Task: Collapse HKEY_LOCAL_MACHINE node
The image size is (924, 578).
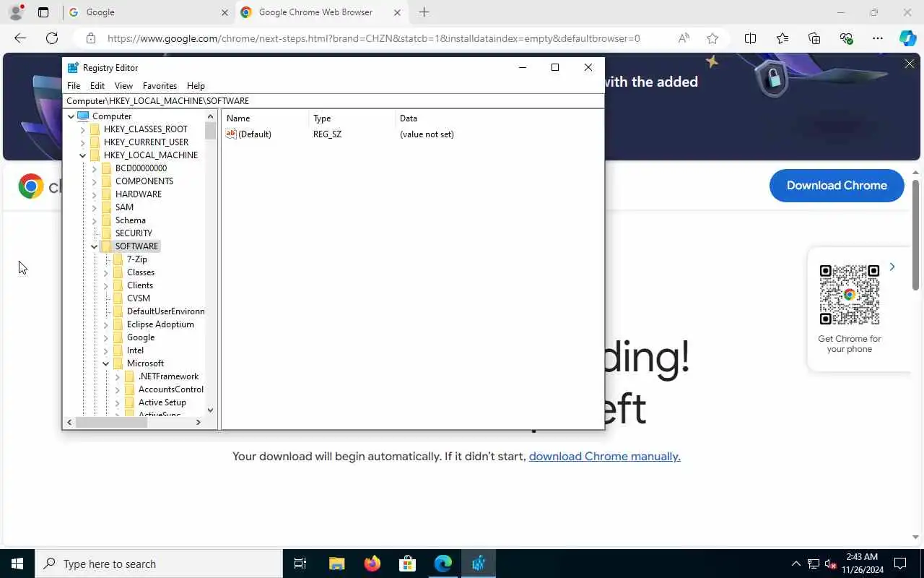Action: coord(82,155)
